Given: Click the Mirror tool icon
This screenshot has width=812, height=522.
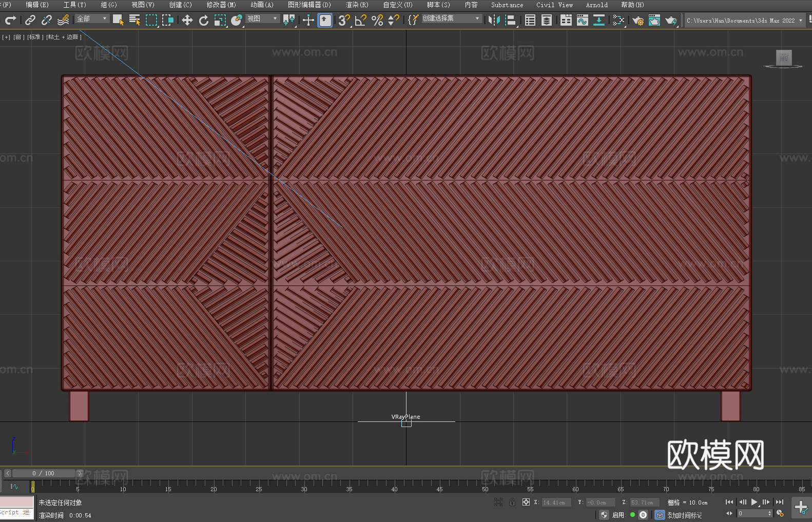Looking at the screenshot, I should 494,20.
